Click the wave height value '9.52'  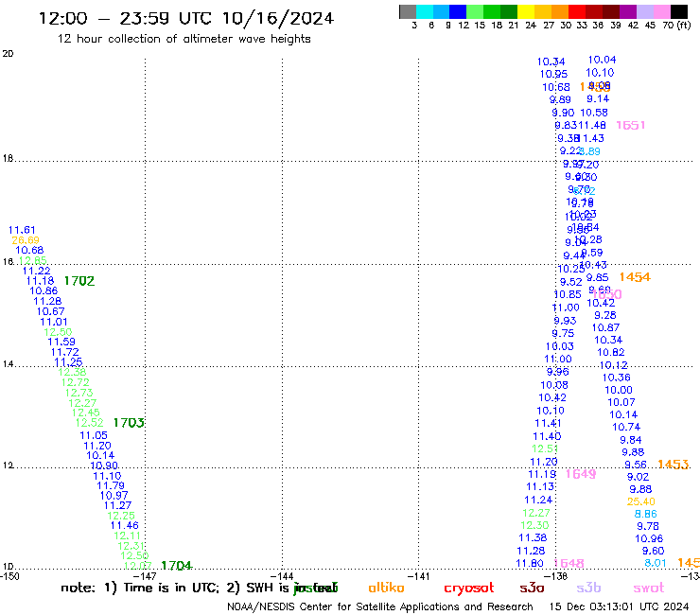point(571,282)
